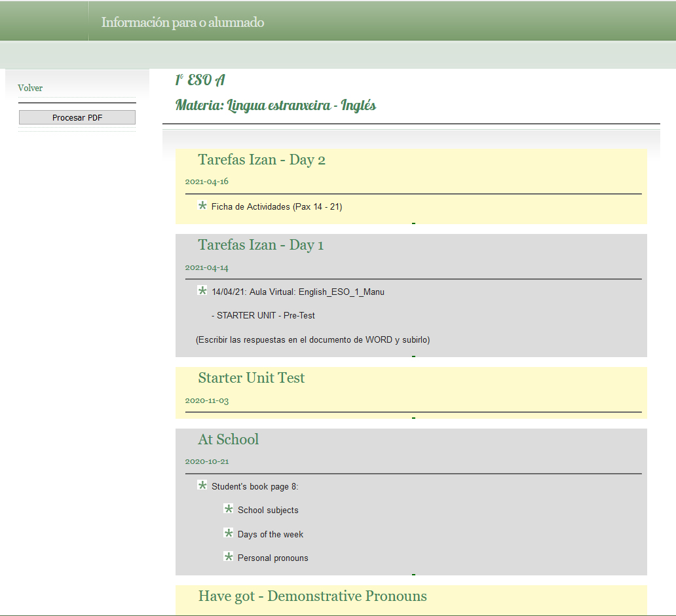The height and width of the screenshot is (616, 676).
Task: Click the 2021-04-16 date under Day 2
Action: point(206,182)
